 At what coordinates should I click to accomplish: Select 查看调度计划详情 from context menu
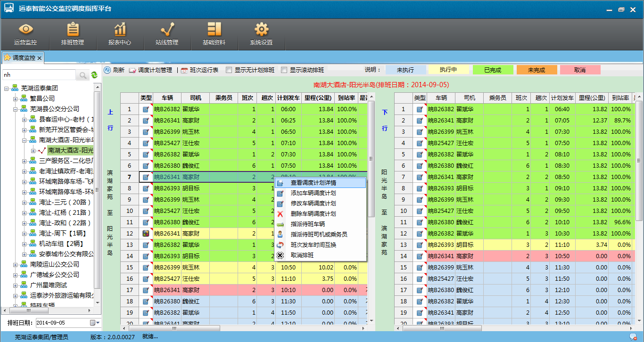[x=313, y=183]
